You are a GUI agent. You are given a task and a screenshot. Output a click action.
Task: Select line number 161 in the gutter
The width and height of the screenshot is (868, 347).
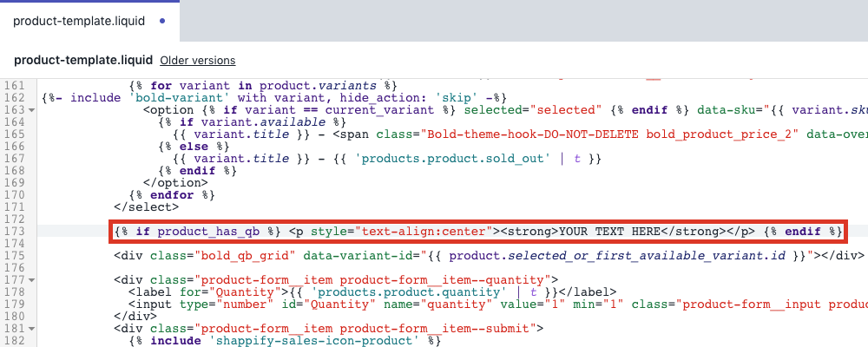coord(14,86)
